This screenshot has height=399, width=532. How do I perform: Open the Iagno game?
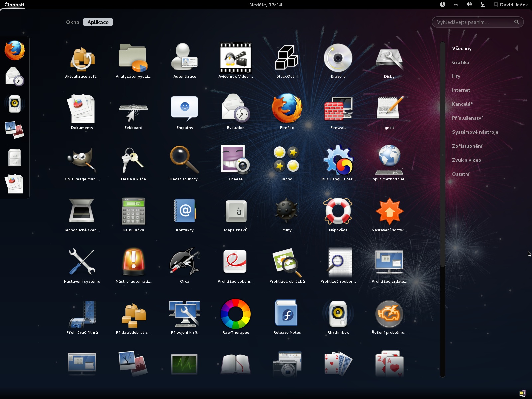point(287,160)
